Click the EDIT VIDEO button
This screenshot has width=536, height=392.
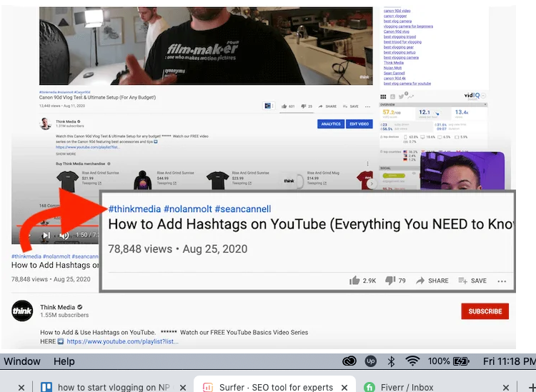[359, 124]
